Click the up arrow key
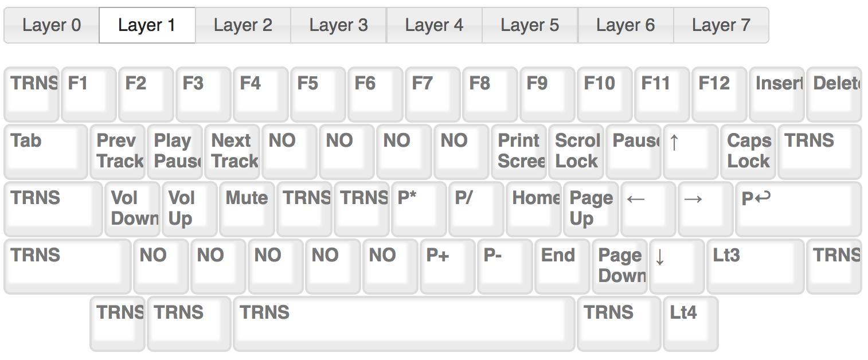The width and height of the screenshot is (868, 360). pos(690,151)
